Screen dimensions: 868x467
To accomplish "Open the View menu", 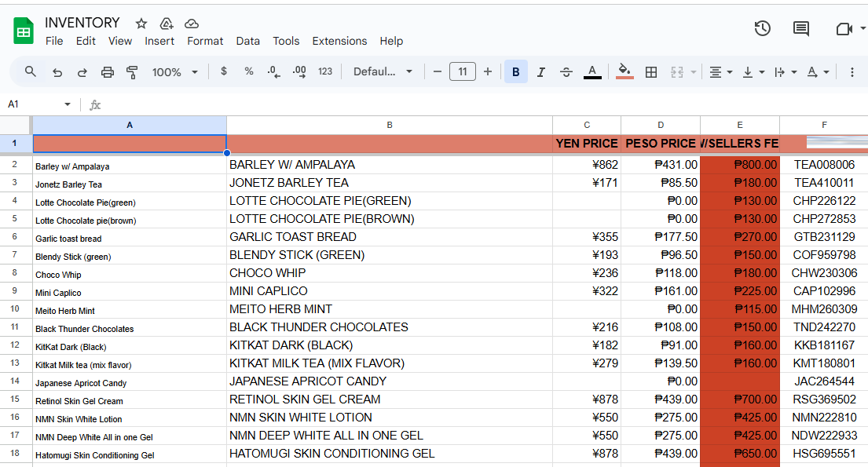I will pos(120,41).
